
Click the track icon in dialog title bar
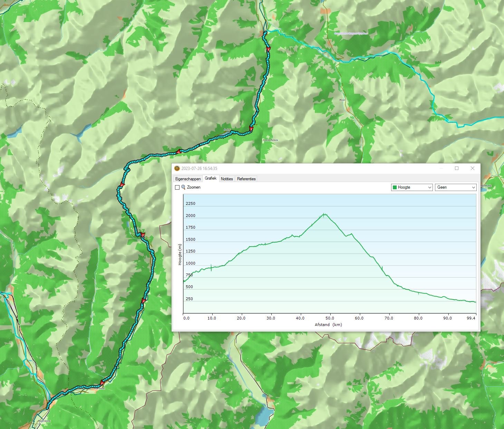coord(177,169)
